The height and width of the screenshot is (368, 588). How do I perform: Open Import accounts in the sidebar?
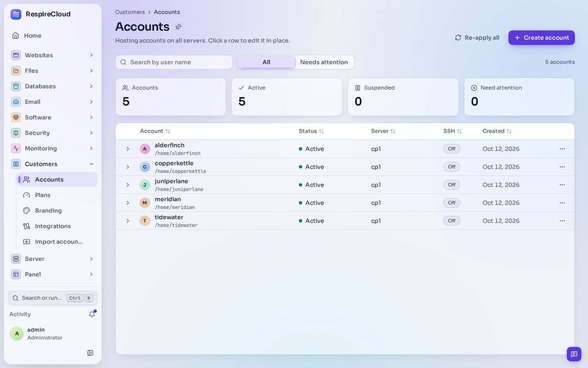[x=57, y=242]
